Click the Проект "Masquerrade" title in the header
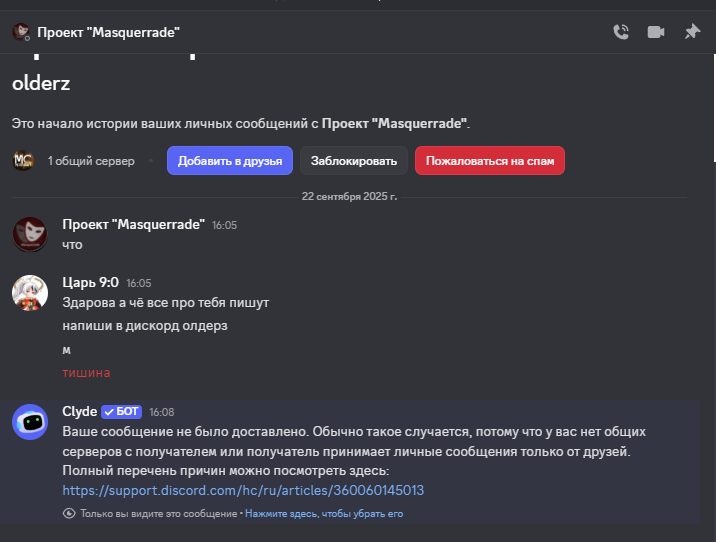The height and width of the screenshot is (542, 716). pyautogui.click(x=108, y=32)
